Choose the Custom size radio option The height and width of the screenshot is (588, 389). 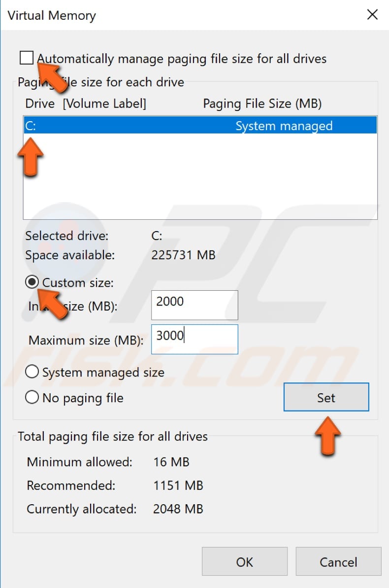[x=32, y=282]
